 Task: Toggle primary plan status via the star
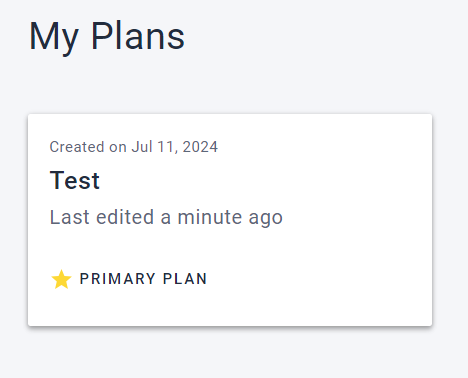pyautogui.click(x=61, y=279)
